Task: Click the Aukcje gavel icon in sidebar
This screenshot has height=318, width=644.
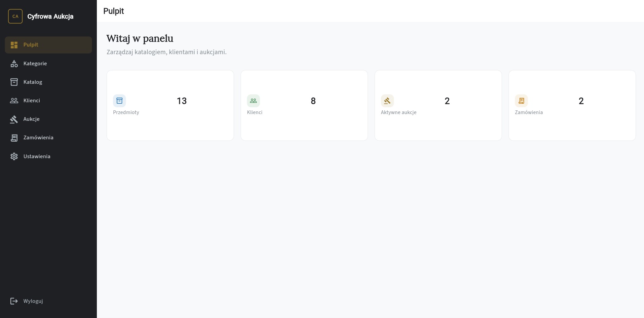Action: pyautogui.click(x=14, y=119)
